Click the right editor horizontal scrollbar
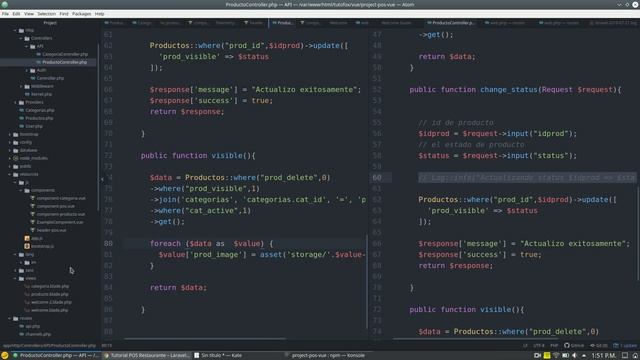 click(x=477, y=339)
